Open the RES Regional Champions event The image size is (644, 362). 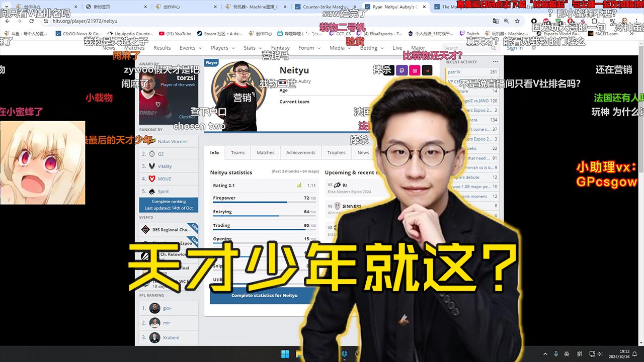(x=169, y=230)
